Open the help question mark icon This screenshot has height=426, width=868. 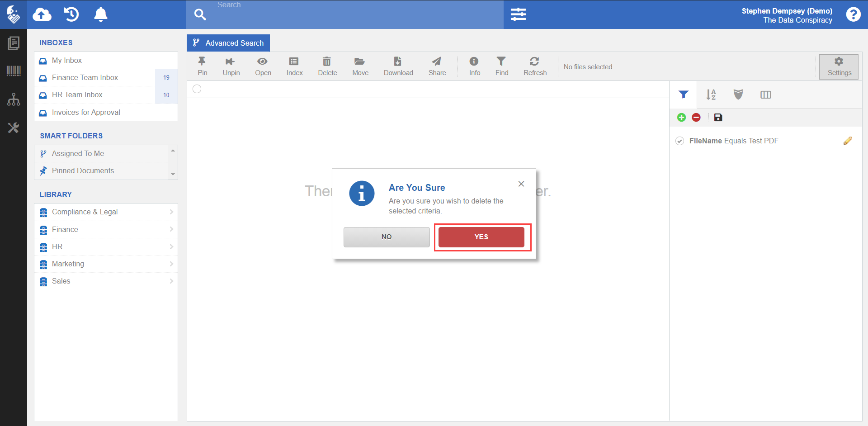[853, 14]
